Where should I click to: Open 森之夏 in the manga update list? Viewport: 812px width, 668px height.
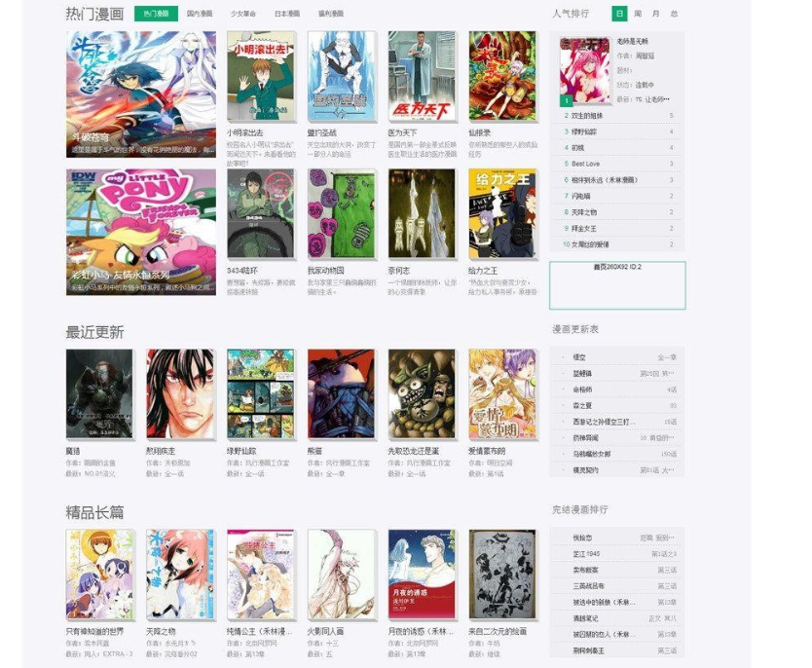(583, 405)
